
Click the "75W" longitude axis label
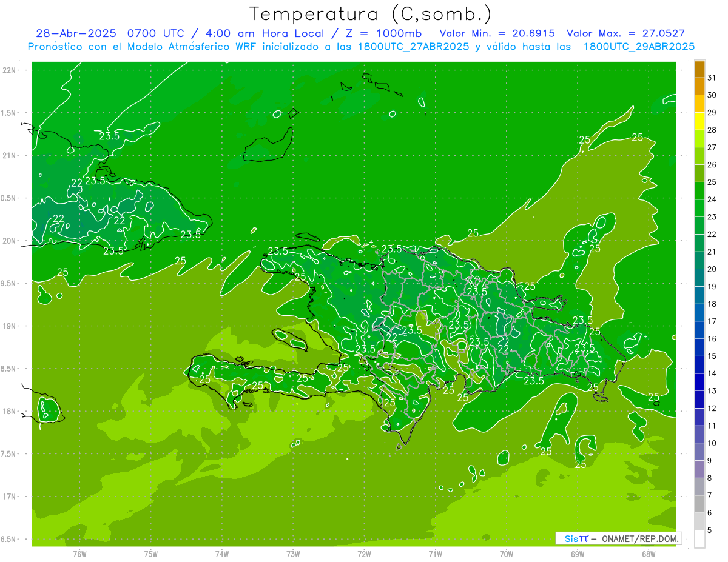151,554
